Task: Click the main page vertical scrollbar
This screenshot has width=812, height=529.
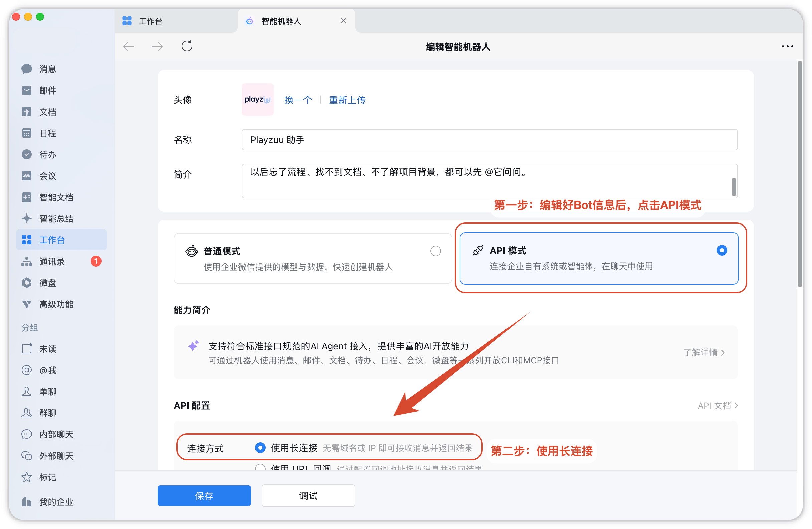Action: point(800,174)
